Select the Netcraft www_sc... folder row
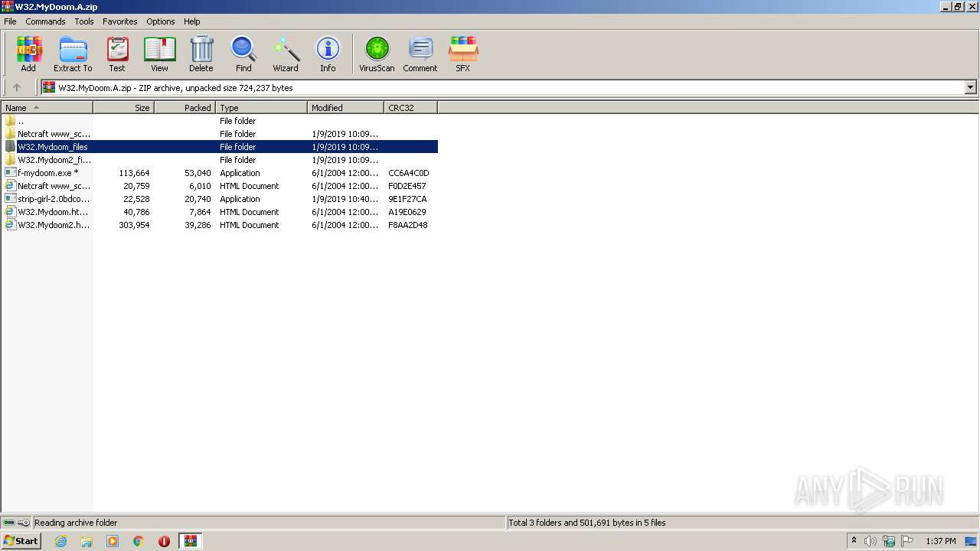This screenshot has height=551, width=980. [220, 134]
